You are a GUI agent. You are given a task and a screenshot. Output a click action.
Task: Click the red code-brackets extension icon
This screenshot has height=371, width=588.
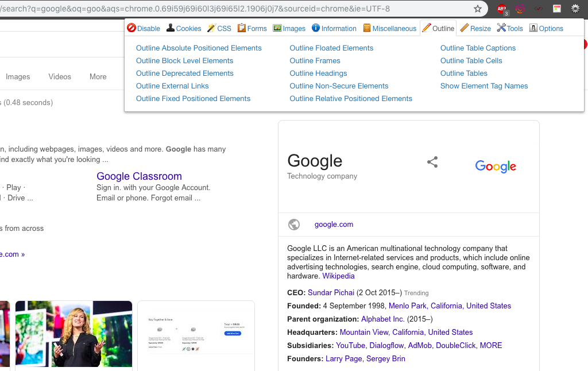coord(539,9)
